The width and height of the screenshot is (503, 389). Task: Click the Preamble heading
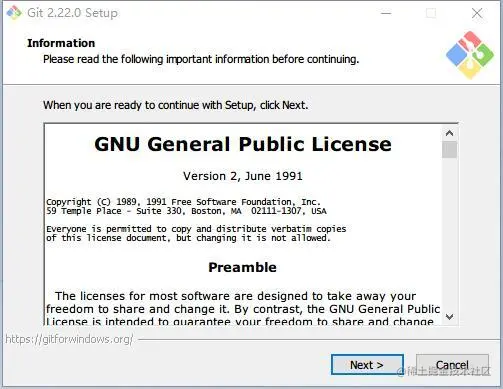(242, 267)
